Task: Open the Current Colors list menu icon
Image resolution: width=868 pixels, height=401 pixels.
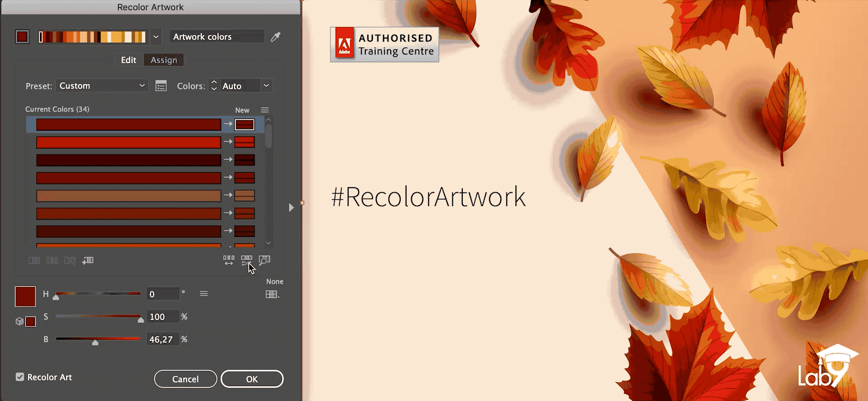Action: click(x=265, y=110)
